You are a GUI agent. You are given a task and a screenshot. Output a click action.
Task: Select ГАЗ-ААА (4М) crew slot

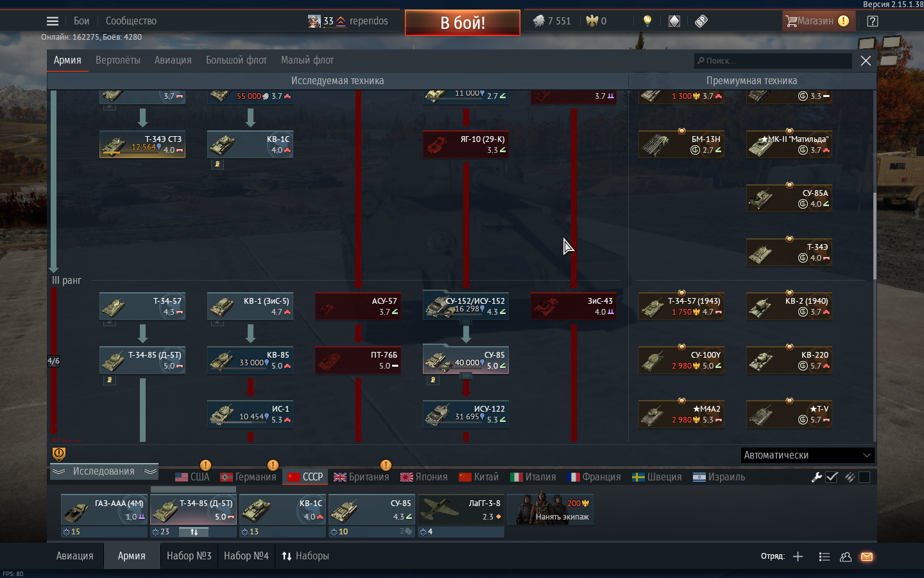(x=104, y=509)
